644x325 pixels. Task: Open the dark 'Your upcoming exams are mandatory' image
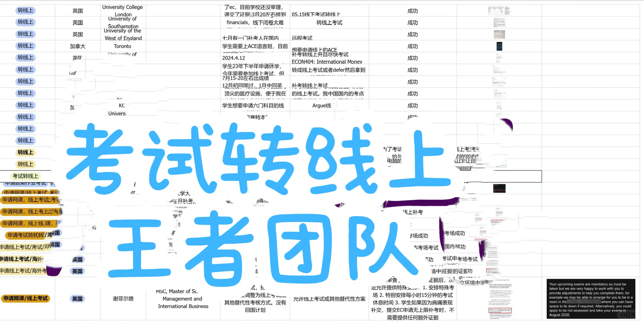coord(591,299)
